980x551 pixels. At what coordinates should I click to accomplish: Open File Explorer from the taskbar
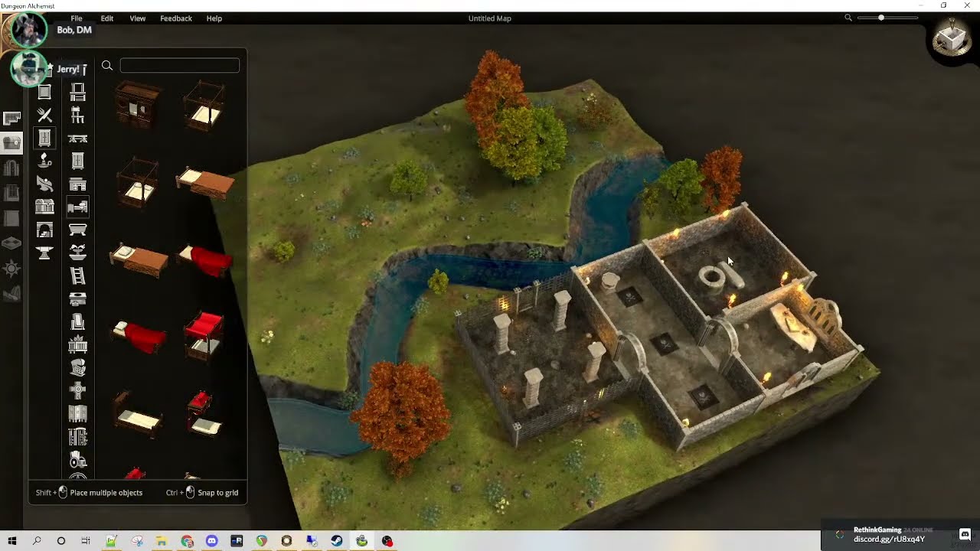click(x=162, y=541)
